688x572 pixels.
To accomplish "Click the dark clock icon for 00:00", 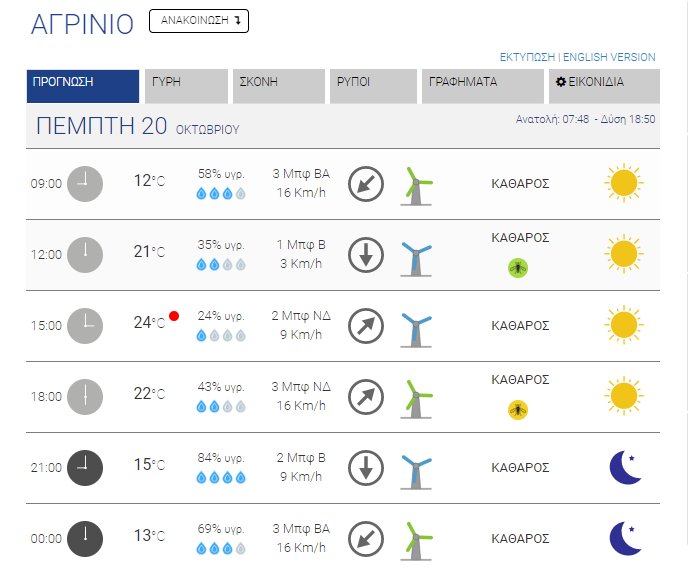I will [85, 539].
